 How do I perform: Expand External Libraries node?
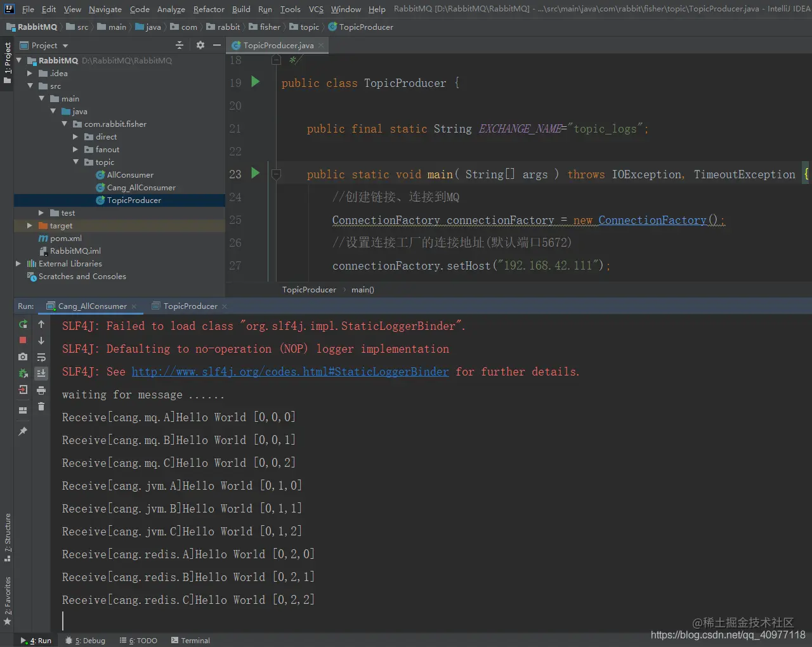tap(18, 264)
